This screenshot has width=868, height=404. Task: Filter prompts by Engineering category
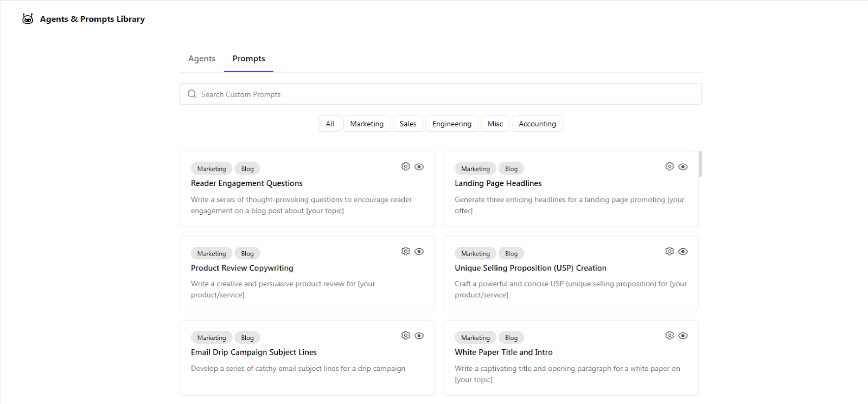click(x=452, y=124)
